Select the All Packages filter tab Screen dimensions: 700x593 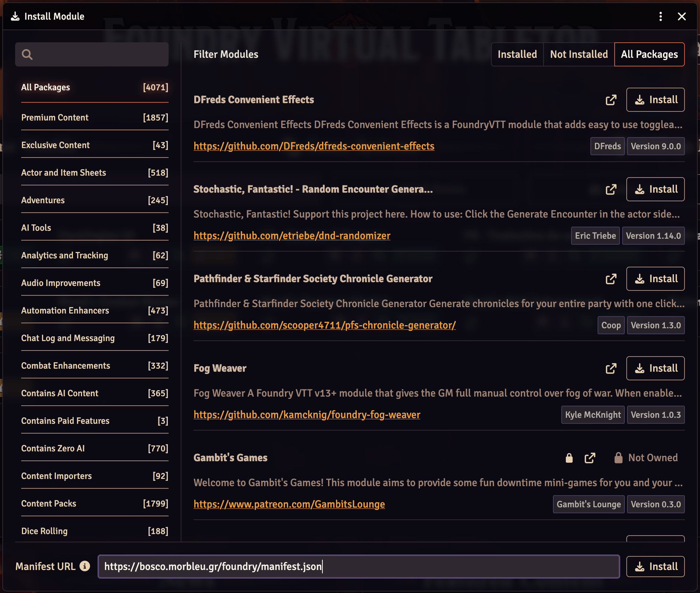click(649, 54)
